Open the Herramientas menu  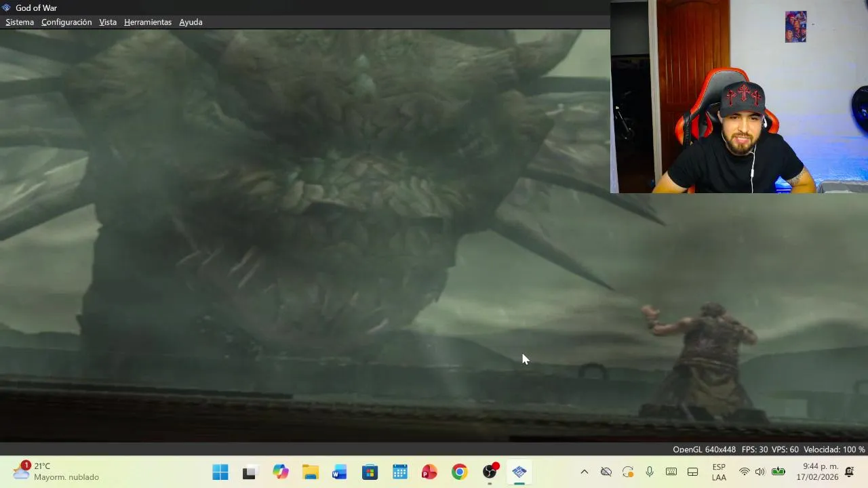[x=148, y=22]
